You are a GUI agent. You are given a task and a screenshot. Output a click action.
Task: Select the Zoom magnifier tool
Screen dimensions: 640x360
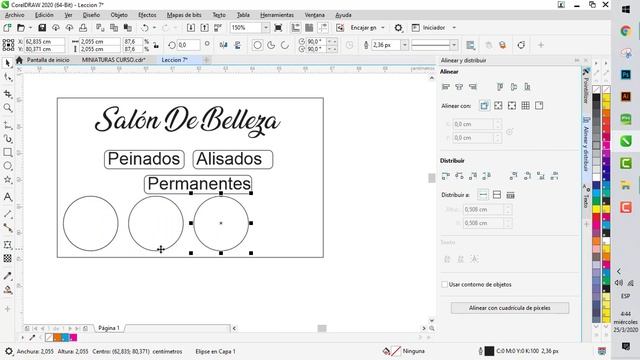[7, 108]
